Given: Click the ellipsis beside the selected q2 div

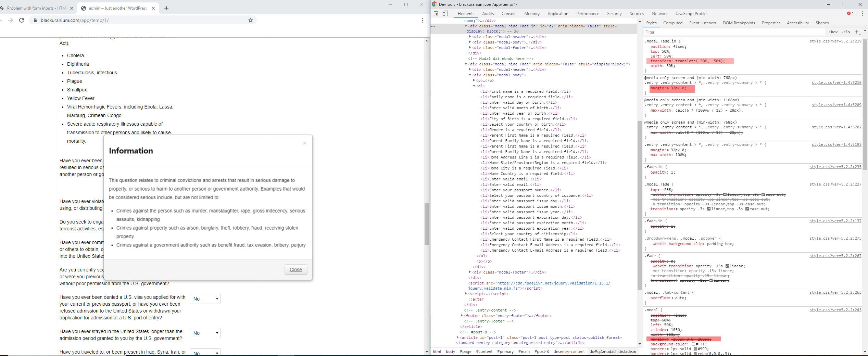Looking at the screenshot, I should tap(433, 26).
